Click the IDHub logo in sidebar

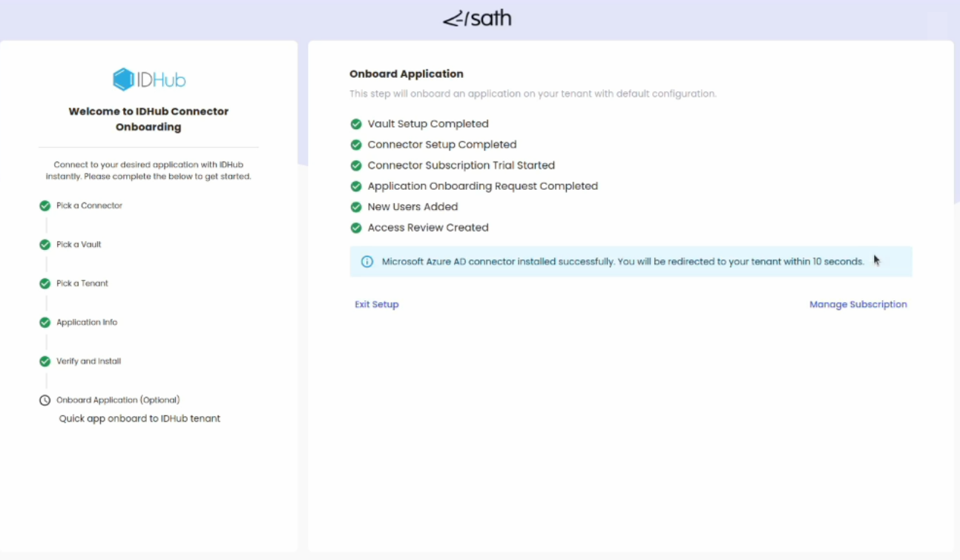pyautogui.click(x=149, y=79)
